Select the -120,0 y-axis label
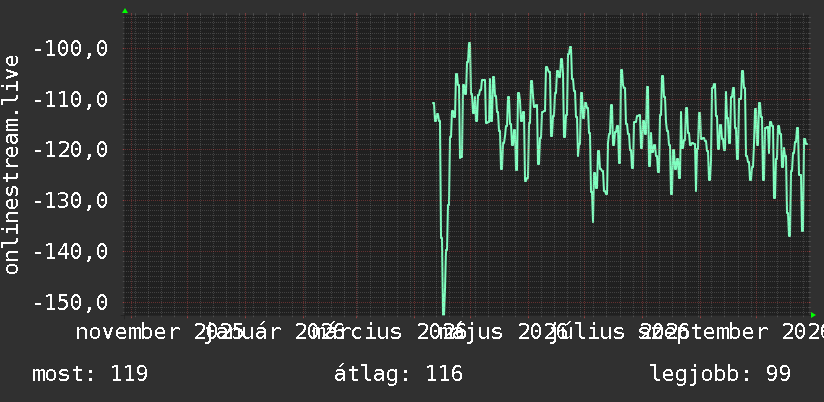 (x=70, y=150)
